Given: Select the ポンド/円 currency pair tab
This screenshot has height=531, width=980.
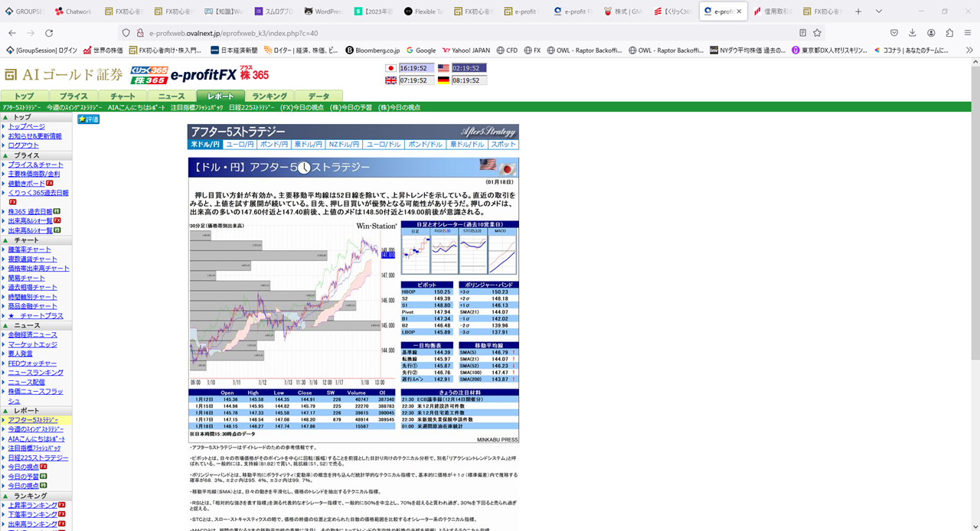Looking at the screenshot, I should (274, 145).
